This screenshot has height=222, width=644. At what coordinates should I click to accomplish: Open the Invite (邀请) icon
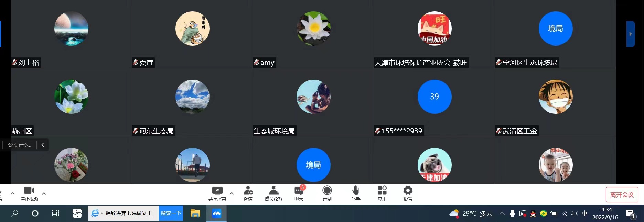(x=248, y=194)
